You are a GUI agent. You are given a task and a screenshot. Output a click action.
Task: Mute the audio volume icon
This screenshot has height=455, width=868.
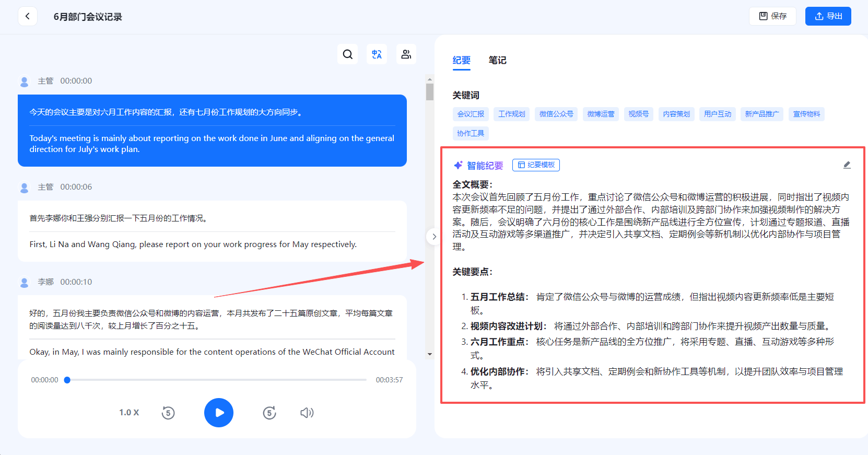pyautogui.click(x=307, y=413)
